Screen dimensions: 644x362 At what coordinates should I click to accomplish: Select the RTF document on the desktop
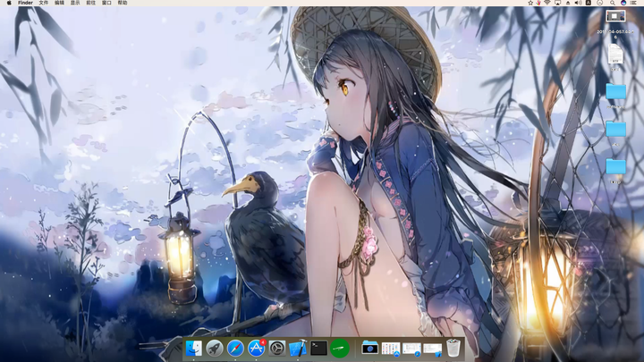click(x=615, y=54)
